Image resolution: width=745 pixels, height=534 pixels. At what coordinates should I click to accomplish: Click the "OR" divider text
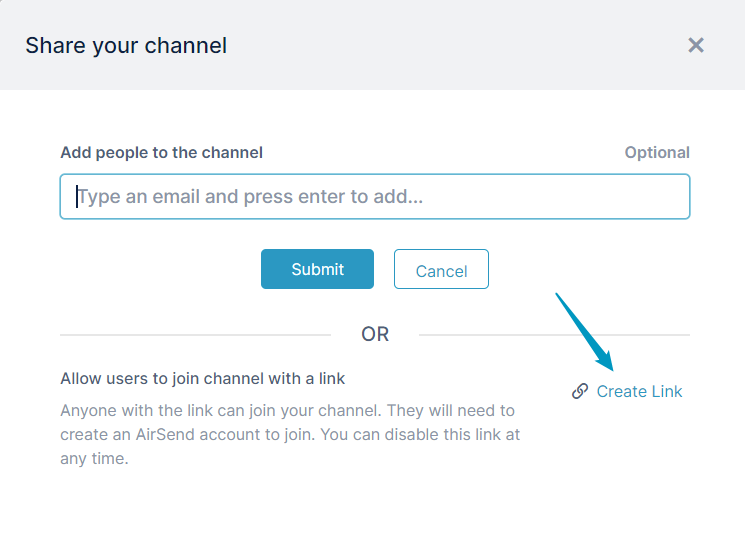click(375, 334)
